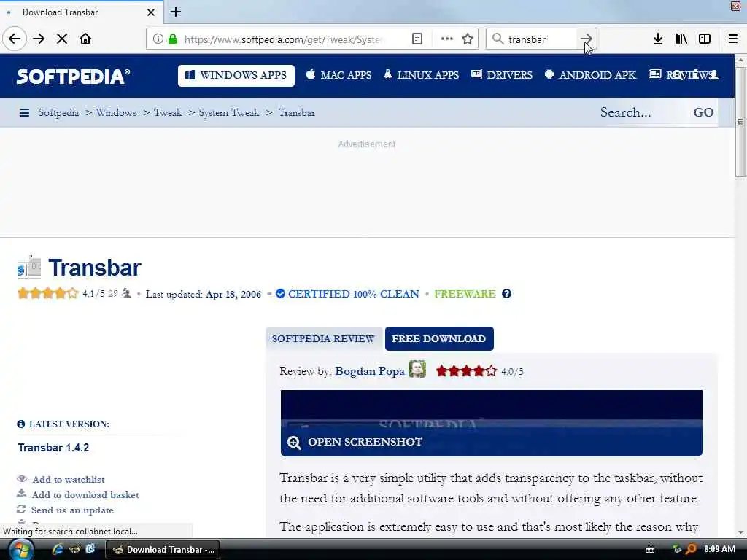Open the keyboard tray icon
Image resolution: width=747 pixels, height=560 pixels.
tap(650, 550)
